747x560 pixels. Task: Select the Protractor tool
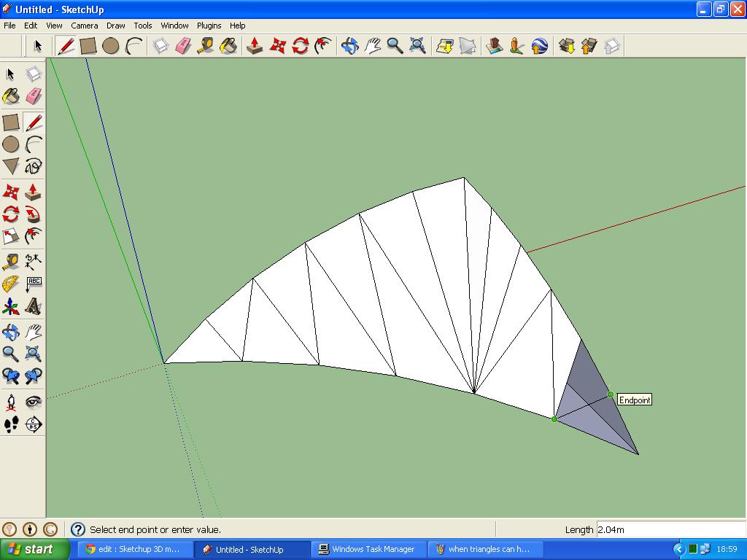pyautogui.click(x=11, y=284)
